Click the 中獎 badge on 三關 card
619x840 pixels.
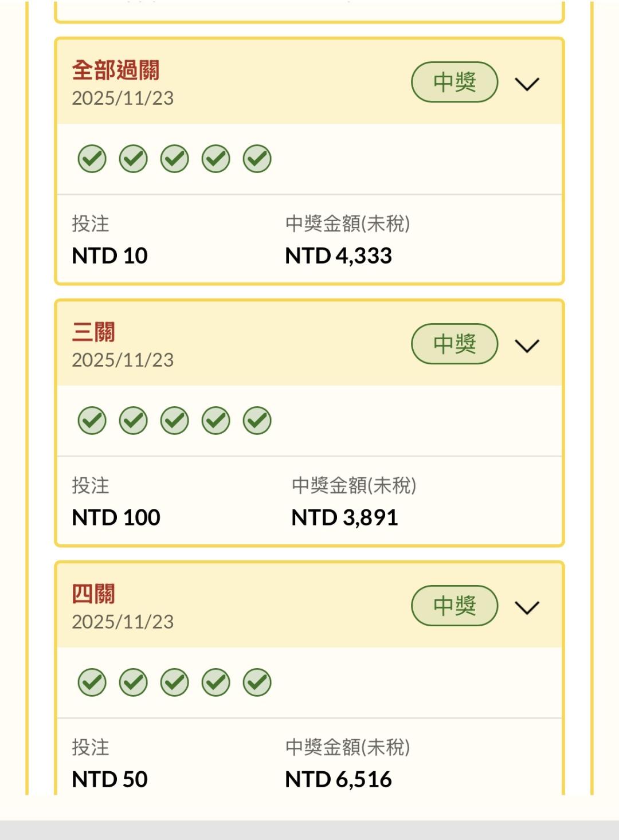point(455,344)
